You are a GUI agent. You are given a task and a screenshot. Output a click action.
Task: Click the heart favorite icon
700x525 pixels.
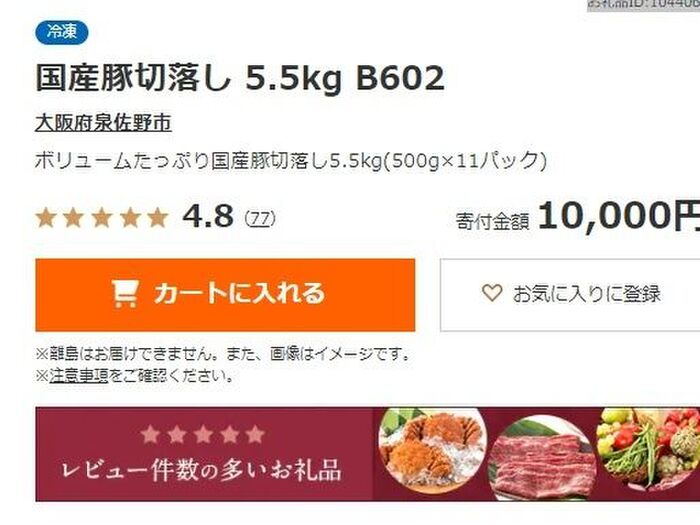492,293
